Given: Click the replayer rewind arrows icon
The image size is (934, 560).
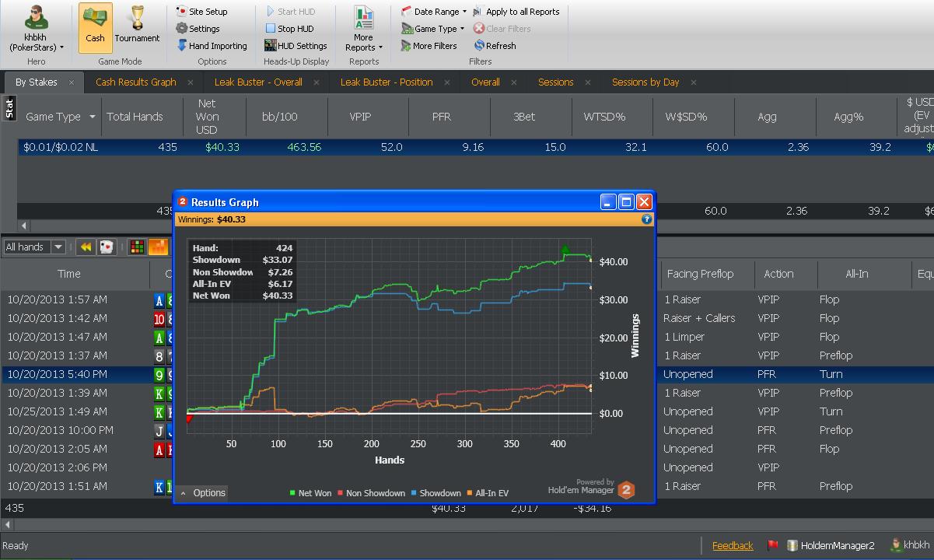Looking at the screenshot, I should tap(86, 247).
